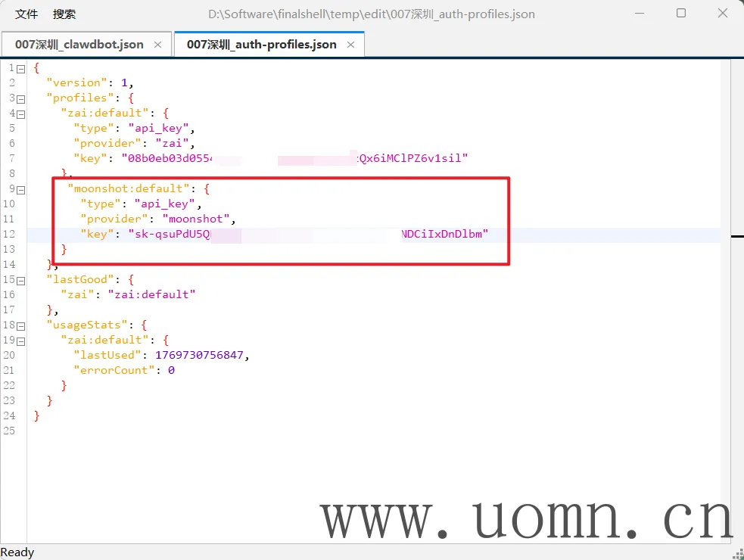This screenshot has height=560, width=744.
Task: Open the 文件 menu
Action: (x=26, y=14)
